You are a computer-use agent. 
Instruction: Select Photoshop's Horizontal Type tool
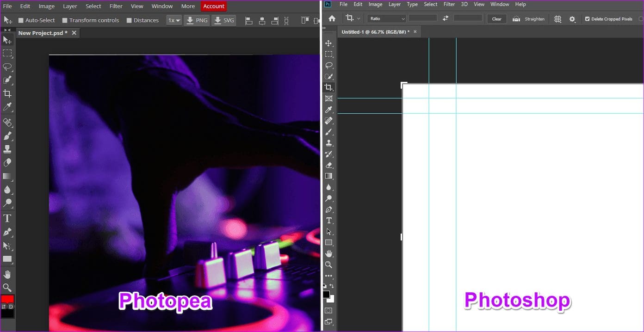point(328,221)
